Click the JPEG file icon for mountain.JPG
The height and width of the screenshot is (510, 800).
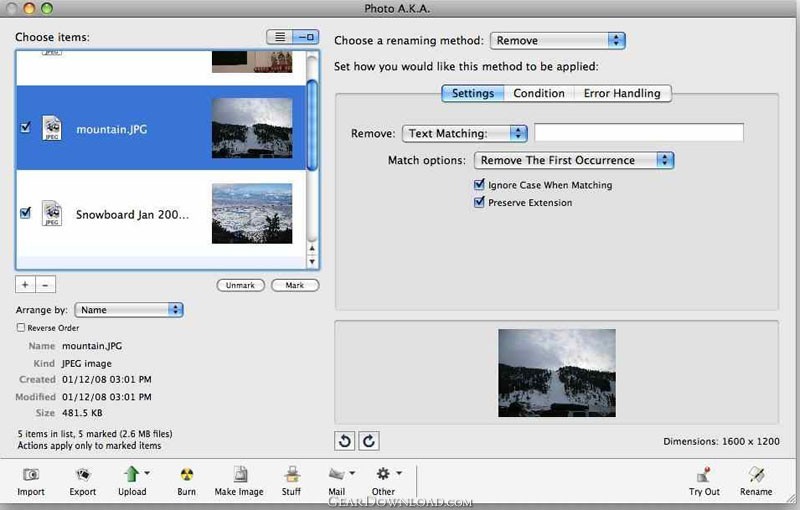point(52,128)
